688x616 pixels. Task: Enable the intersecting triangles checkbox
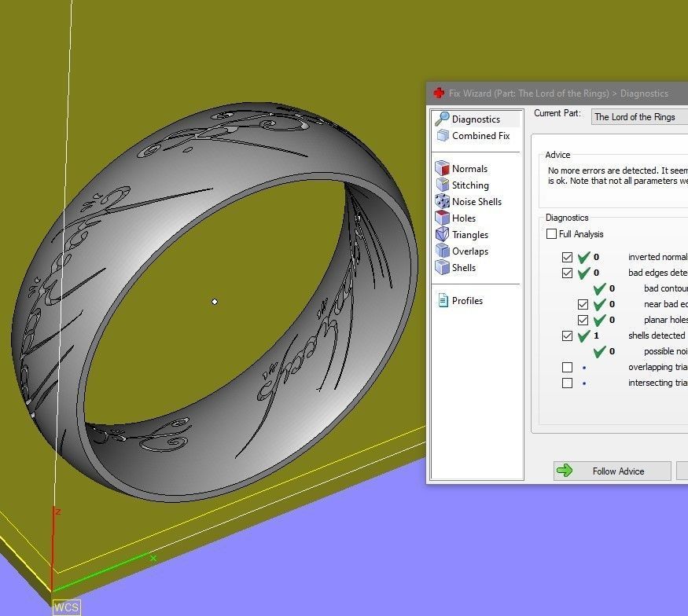[x=567, y=383]
